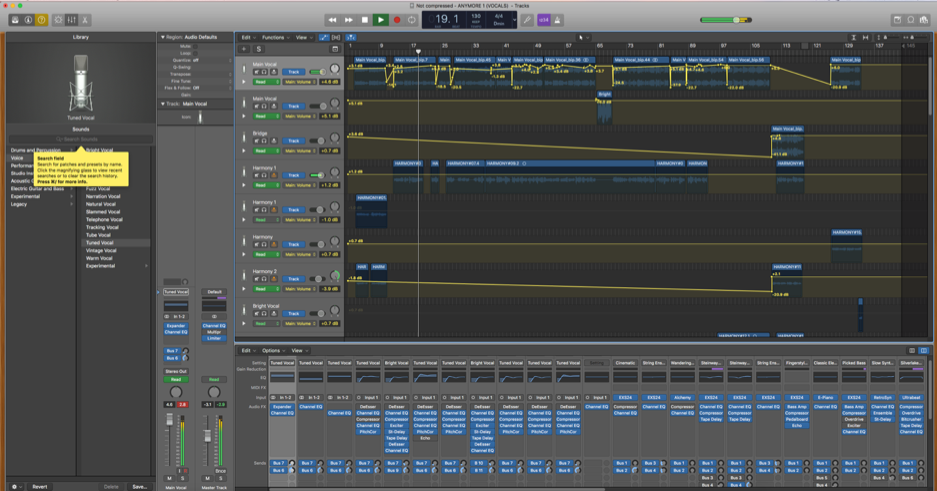Viewport: 937px width, 491px height.
Task: Open the Smart Controls icon
Action: (x=57, y=20)
